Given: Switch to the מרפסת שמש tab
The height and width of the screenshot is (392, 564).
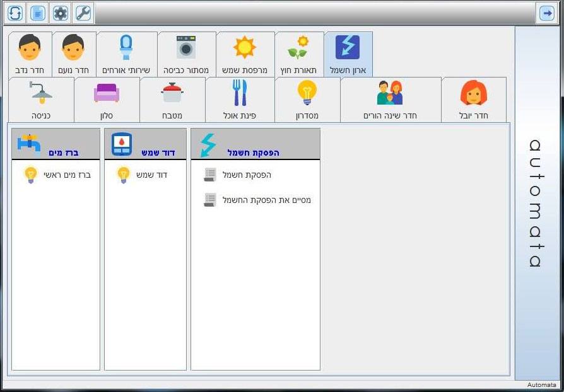Looking at the screenshot, I should tap(245, 54).
